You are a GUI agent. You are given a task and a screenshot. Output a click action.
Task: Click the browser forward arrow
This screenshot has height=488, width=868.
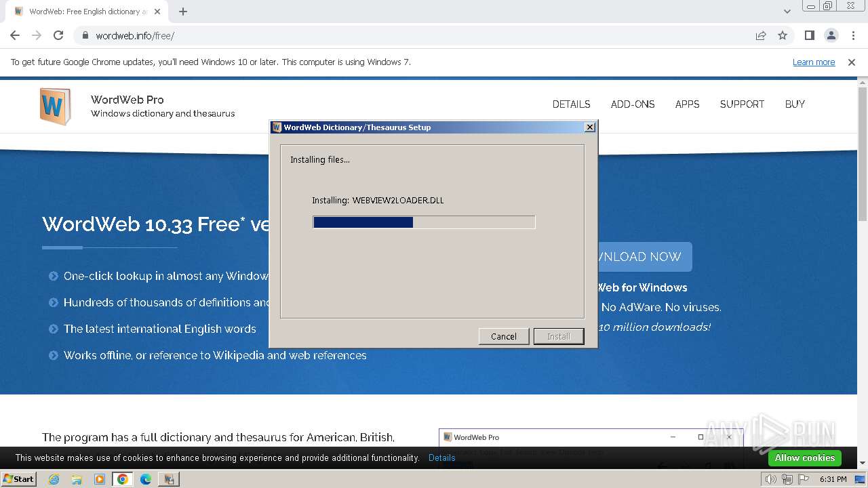click(37, 35)
